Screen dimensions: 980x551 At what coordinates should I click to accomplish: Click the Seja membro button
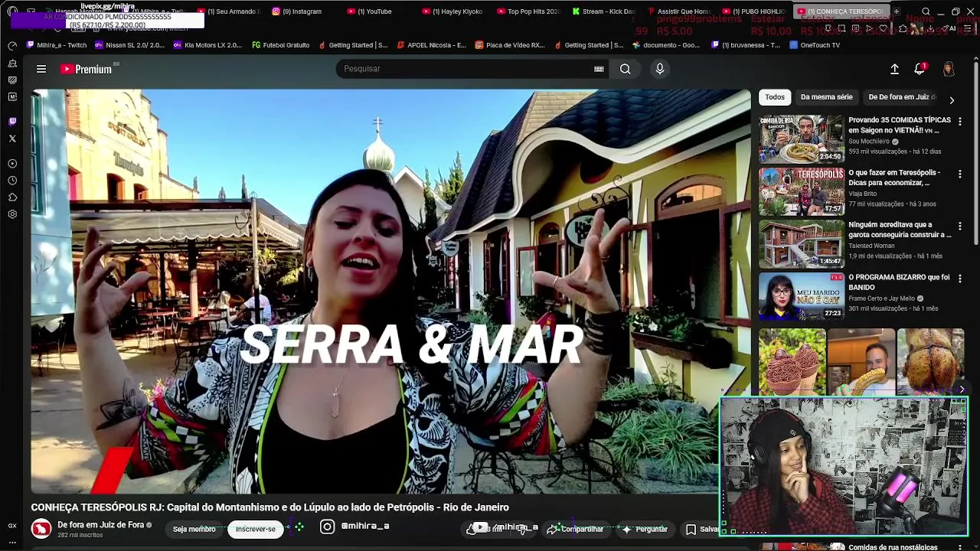pyautogui.click(x=194, y=529)
